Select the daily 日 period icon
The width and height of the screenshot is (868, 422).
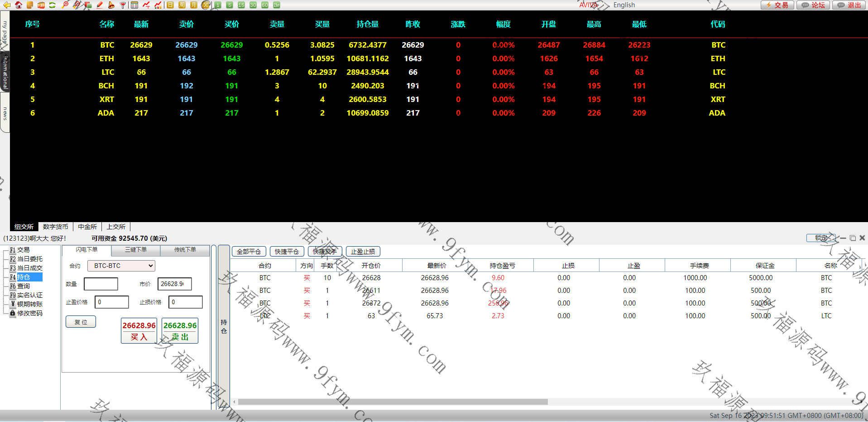(170, 5)
